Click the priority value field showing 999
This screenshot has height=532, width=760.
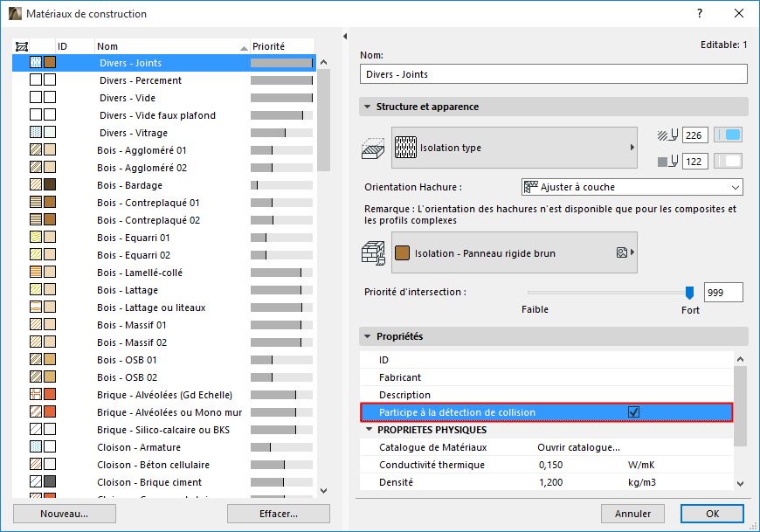click(x=723, y=292)
